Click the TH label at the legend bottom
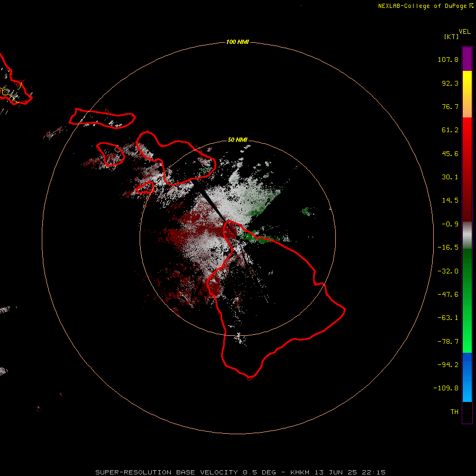Screen dimensions: 476x476 click(454, 411)
